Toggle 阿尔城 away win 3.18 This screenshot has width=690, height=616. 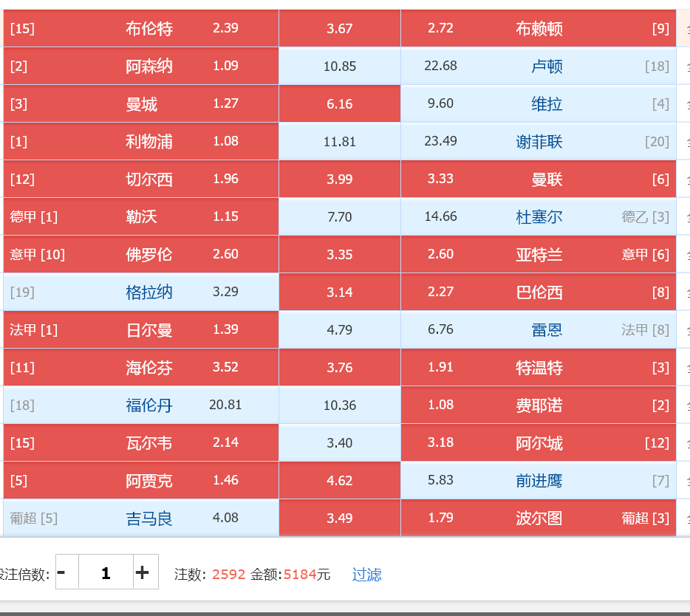click(539, 442)
